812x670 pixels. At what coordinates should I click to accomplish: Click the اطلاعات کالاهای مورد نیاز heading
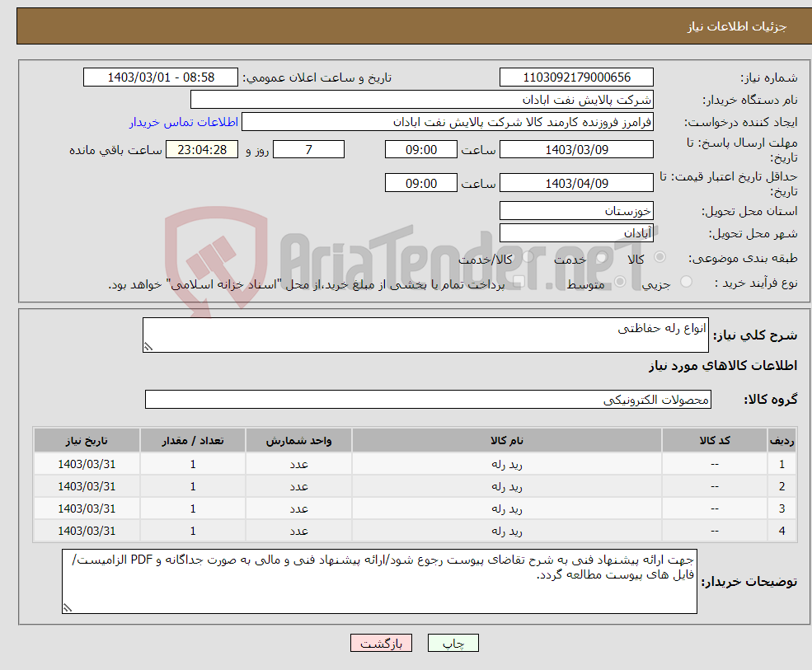tap(723, 366)
